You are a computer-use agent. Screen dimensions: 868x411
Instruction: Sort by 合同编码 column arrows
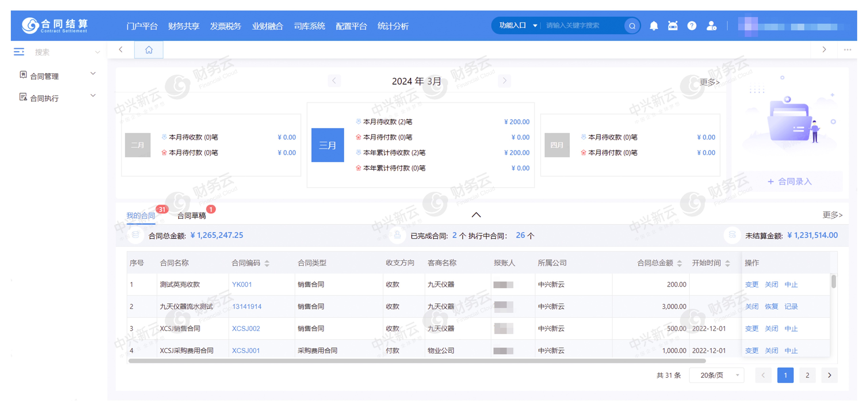click(267, 263)
